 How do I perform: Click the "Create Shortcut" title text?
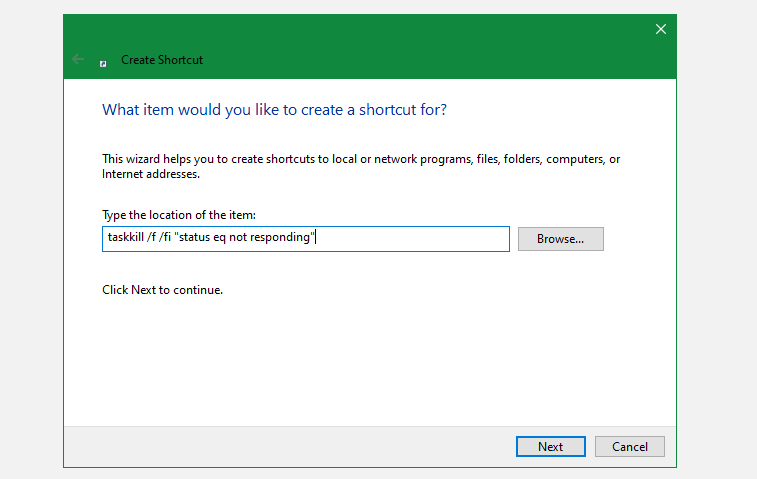pyautogui.click(x=162, y=60)
